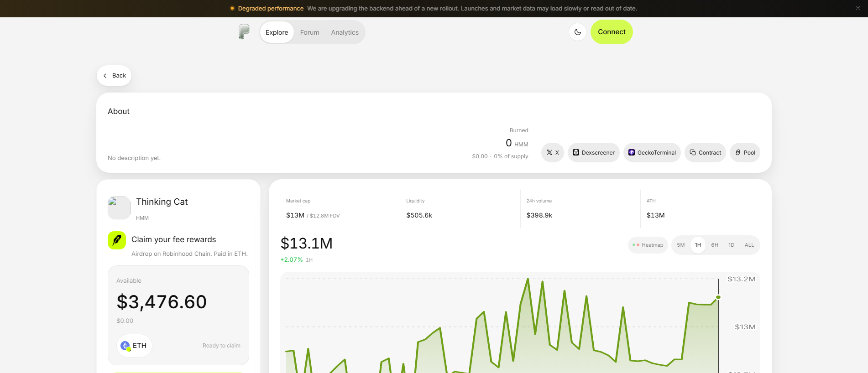Toggle dark mode with the moon icon

click(x=578, y=32)
